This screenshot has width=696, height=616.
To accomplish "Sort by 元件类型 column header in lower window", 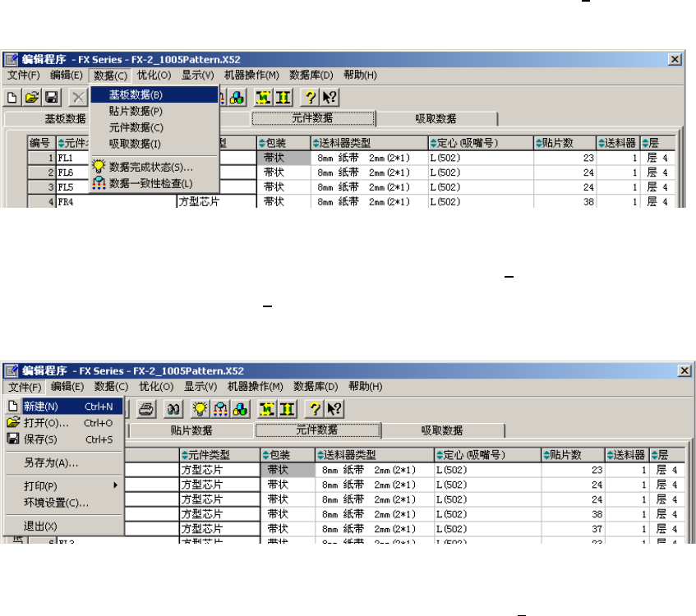I will (x=219, y=455).
